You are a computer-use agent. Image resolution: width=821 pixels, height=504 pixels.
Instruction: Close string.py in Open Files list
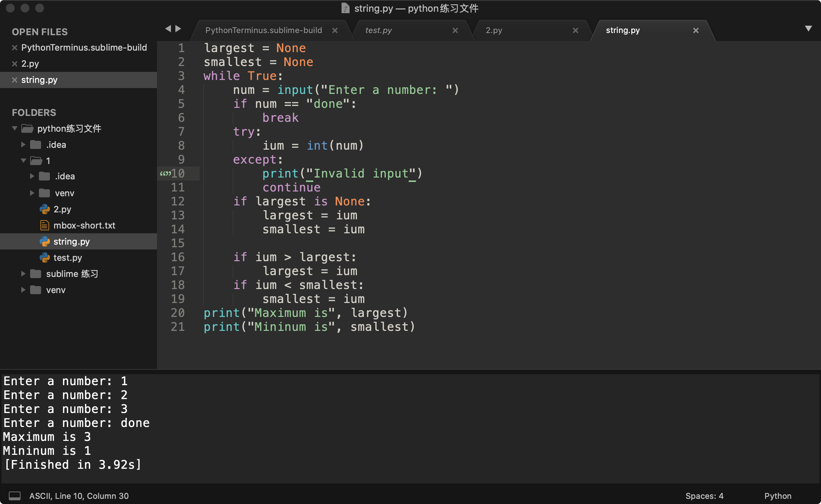click(x=15, y=80)
